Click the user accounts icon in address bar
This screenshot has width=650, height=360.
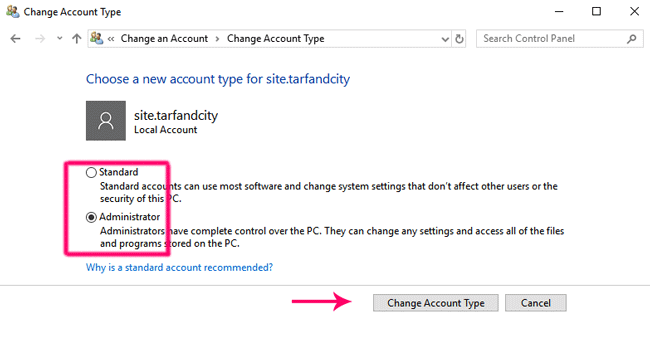tap(97, 38)
